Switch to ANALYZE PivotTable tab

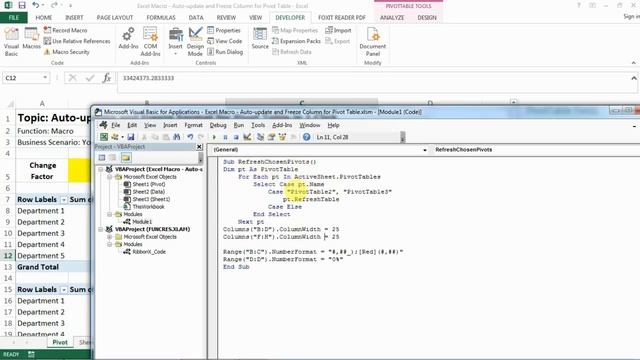(x=392, y=18)
